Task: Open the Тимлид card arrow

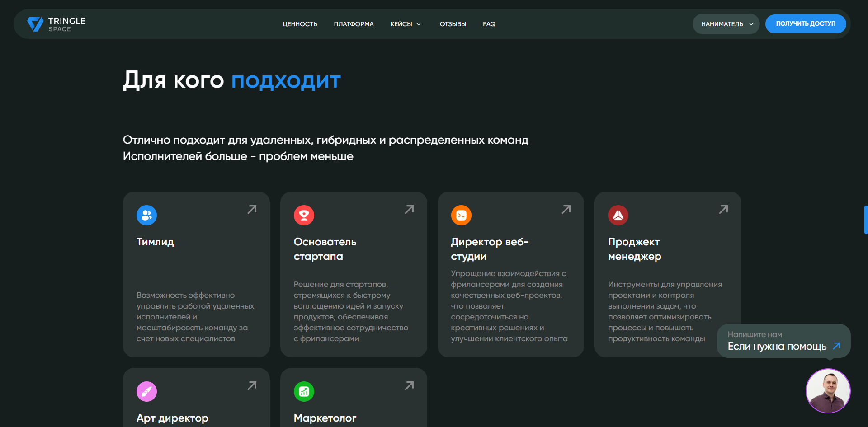Action: [x=252, y=209]
